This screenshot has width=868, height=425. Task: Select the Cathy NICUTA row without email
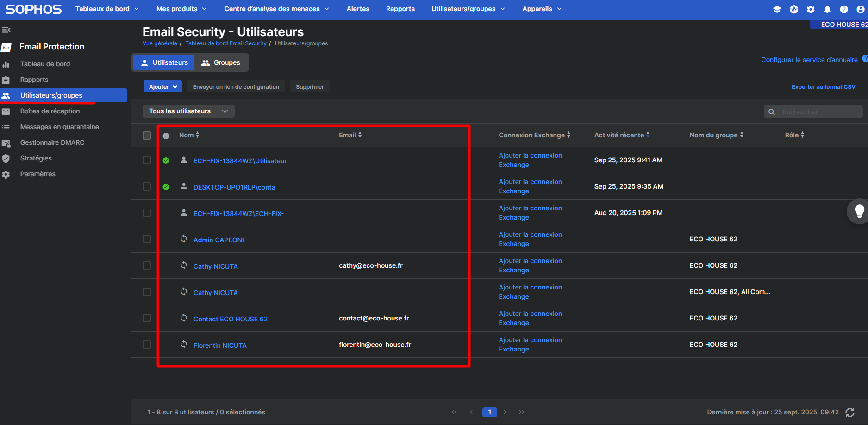147,292
